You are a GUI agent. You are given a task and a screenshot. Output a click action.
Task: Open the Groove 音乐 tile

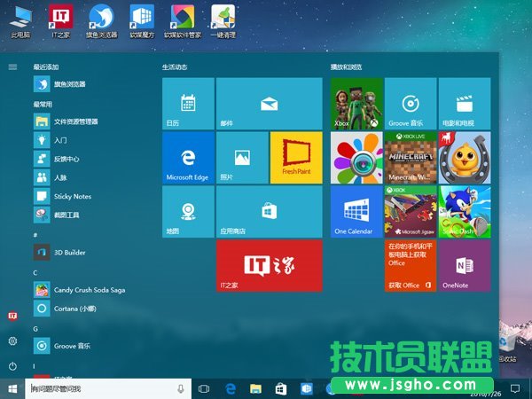point(411,104)
